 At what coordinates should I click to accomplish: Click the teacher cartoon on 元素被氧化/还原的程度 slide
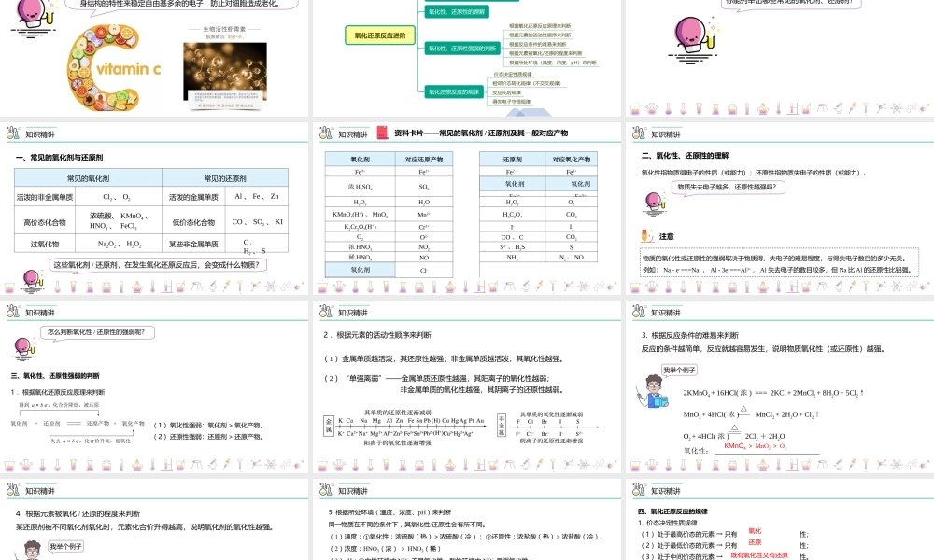(33, 551)
